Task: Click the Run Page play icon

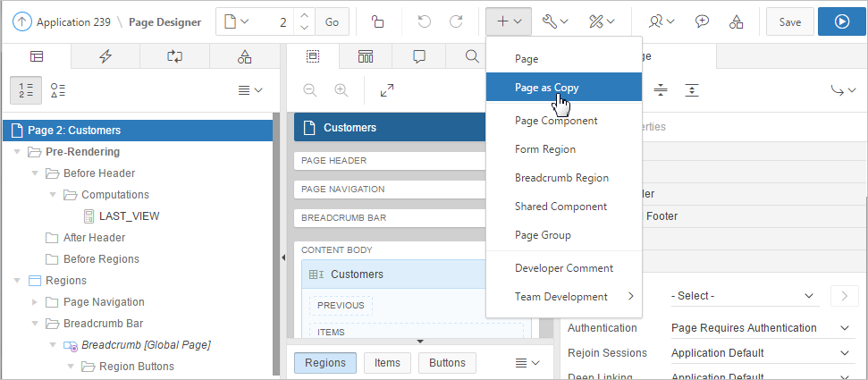Action: coord(842,21)
